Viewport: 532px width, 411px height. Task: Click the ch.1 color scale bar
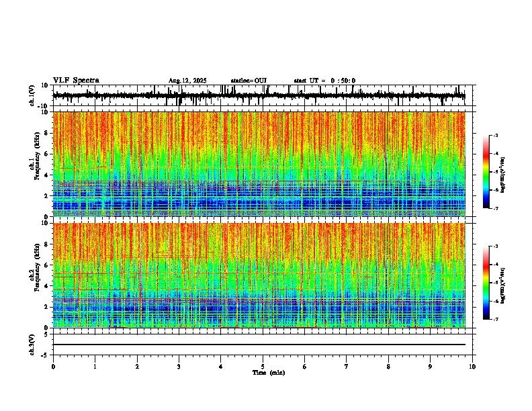[486, 172]
